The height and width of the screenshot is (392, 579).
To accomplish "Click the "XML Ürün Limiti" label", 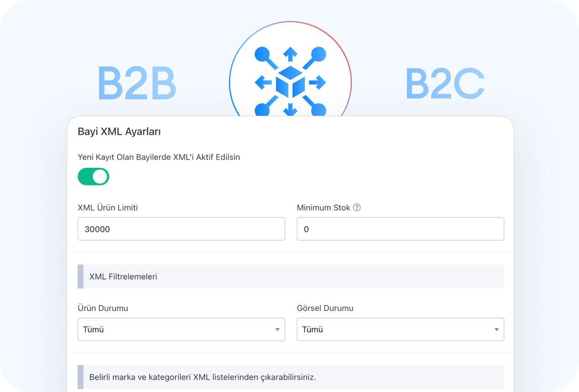I will click(x=108, y=207).
